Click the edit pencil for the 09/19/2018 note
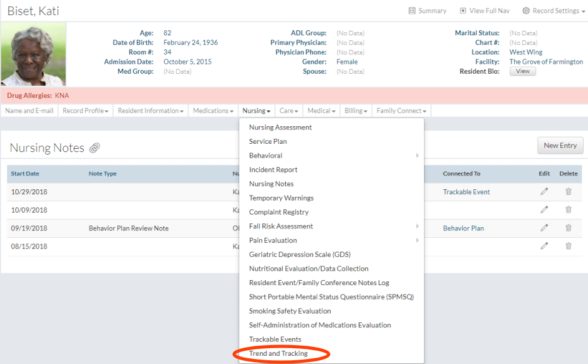 (544, 228)
